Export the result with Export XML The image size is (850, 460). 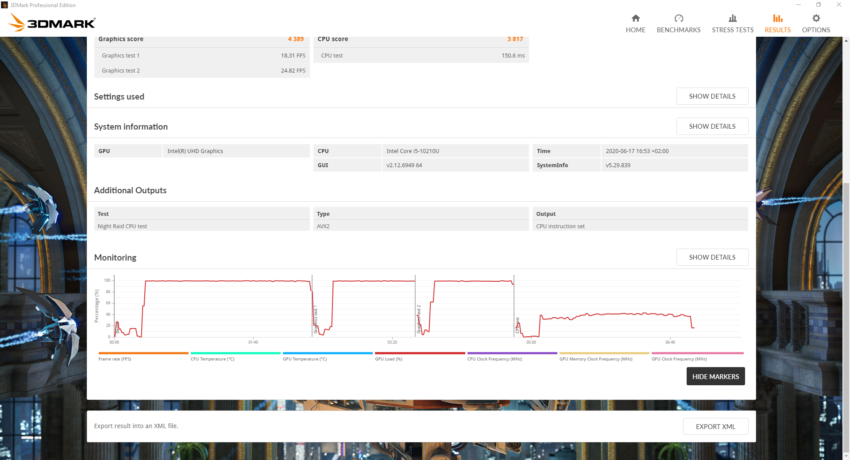[x=715, y=426]
